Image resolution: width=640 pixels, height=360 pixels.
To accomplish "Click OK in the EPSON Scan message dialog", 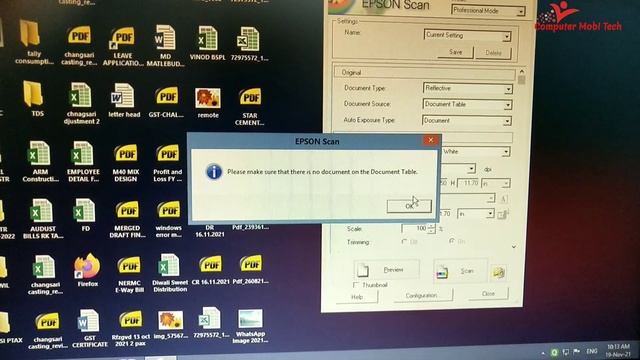I will pyautogui.click(x=409, y=206).
